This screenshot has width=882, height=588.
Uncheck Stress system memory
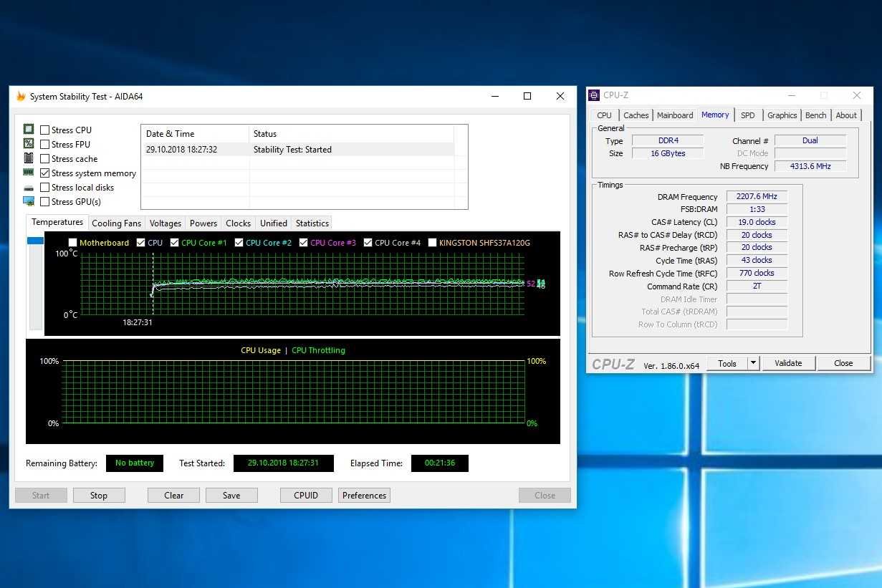pyautogui.click(x=45, y=173)
